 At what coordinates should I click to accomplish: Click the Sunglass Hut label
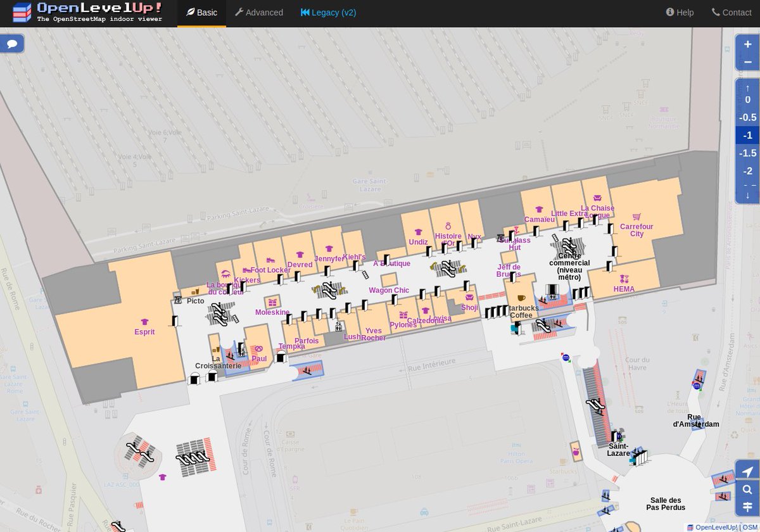(515, 244)
